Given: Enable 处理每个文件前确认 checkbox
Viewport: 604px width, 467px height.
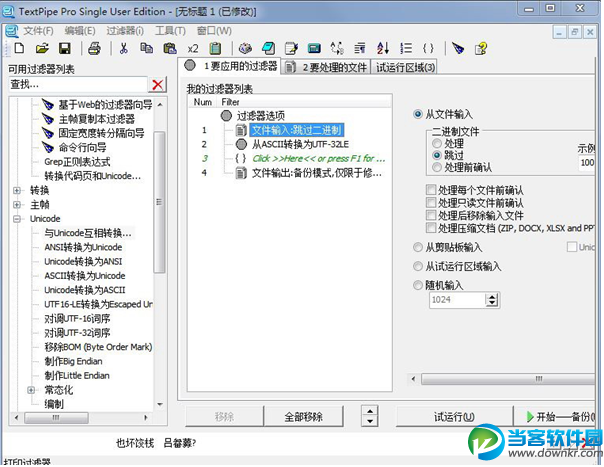Looking at the screenshot, I should [431, 190].
